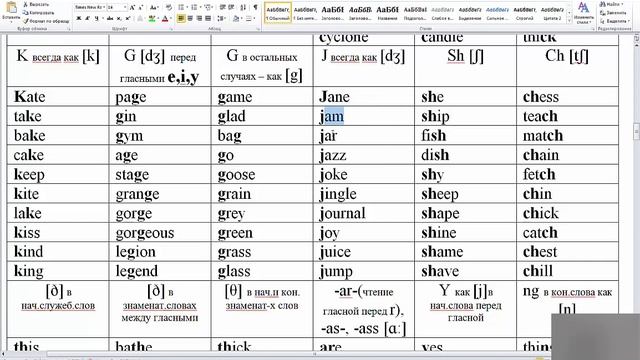Open the Paragraph dialog launcher
Viewport: 640px width, 360px height.
coord(258,29)
